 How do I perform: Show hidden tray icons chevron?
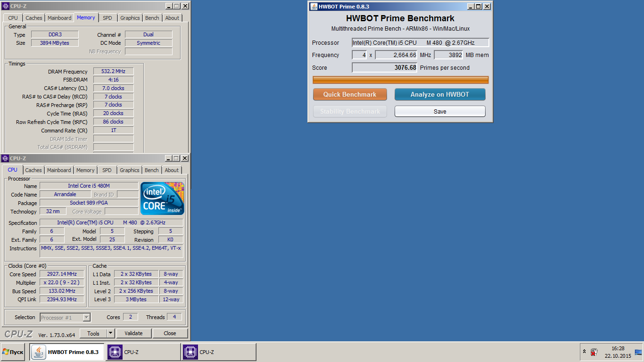click(x=585, y=352)
